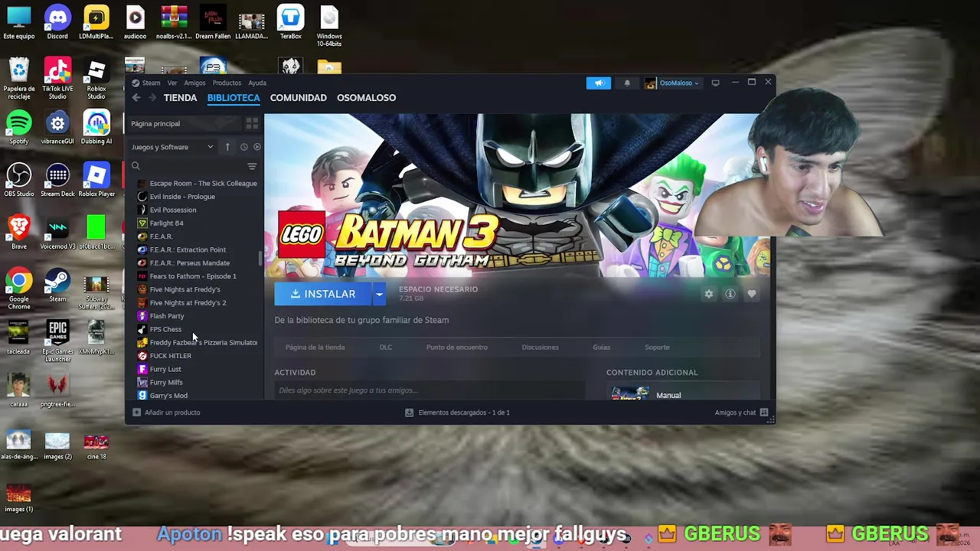Image resolution: width=980 pixels, height=551 pixels.
Task: Open Guías link
Action: coord(601,347)
